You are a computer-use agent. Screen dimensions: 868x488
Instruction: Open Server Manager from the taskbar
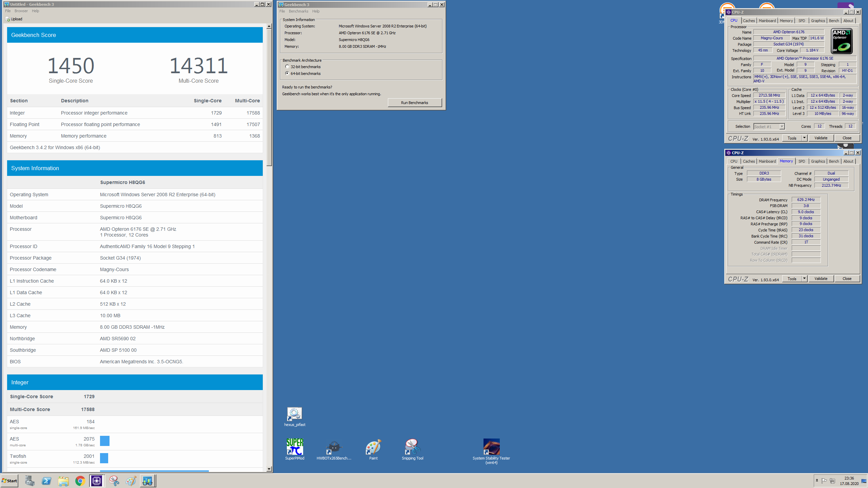pos(29,481)
